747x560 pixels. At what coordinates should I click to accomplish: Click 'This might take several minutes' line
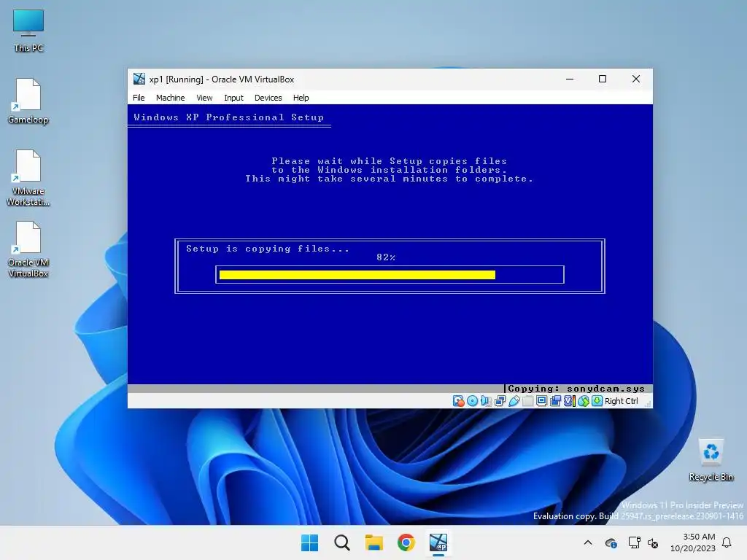pos(390,179)
